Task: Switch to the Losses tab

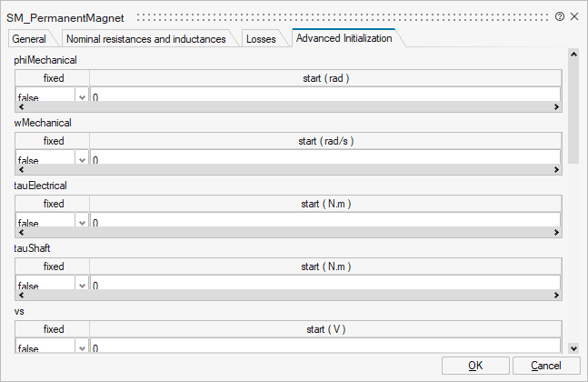Action: click(x=261, y=39)
